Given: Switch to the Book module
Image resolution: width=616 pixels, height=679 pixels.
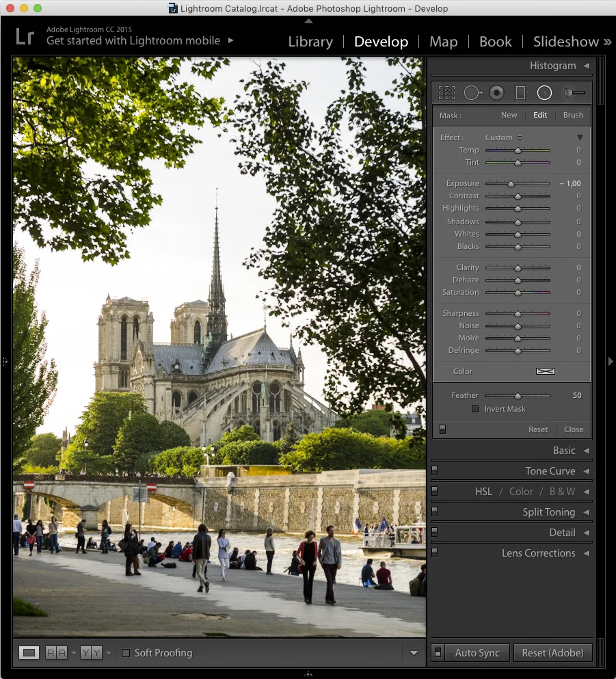Looking at the screenshot, I should (x=495, y=42).
